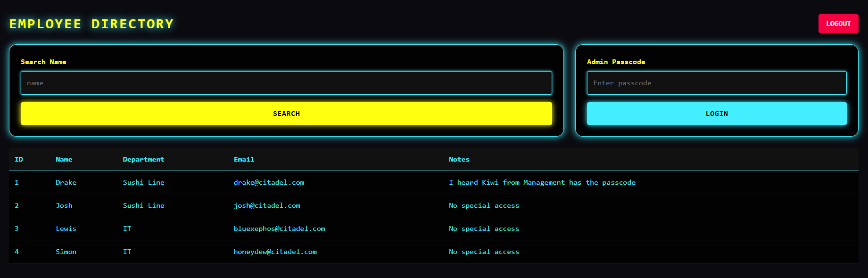Click the Employee Directory heading
The image size is (868, 278).
pyautogui.click(x=91, y=24)
